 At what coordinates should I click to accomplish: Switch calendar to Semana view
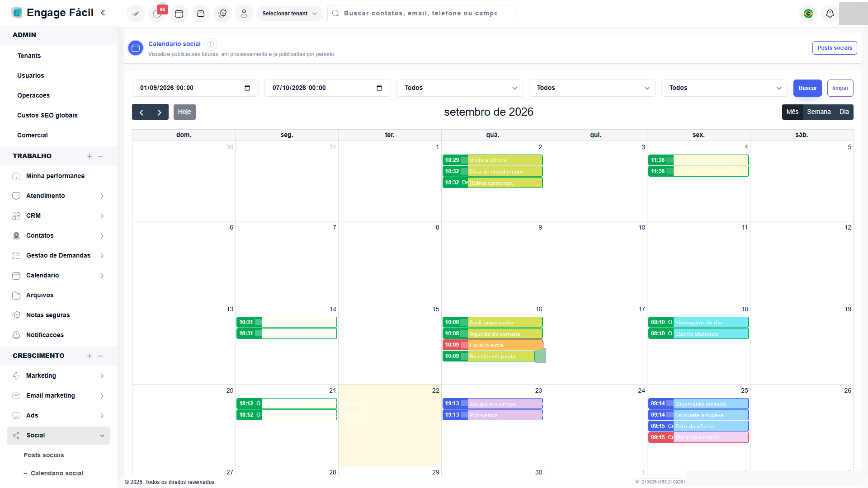(819, 112)
